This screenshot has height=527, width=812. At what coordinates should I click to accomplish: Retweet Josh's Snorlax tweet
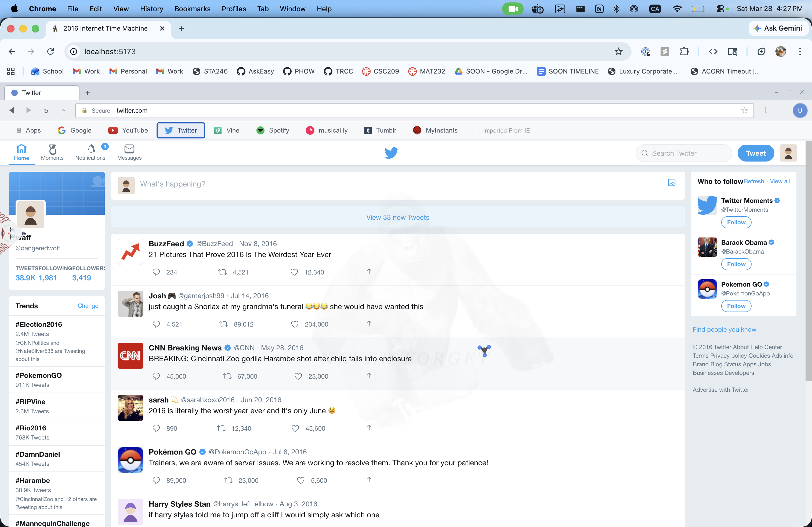223,324
